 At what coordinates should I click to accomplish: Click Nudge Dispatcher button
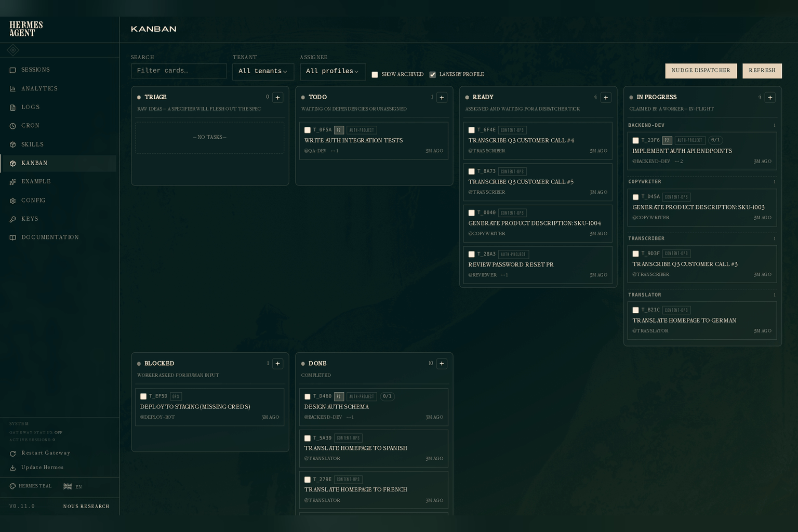coord(701,71)
